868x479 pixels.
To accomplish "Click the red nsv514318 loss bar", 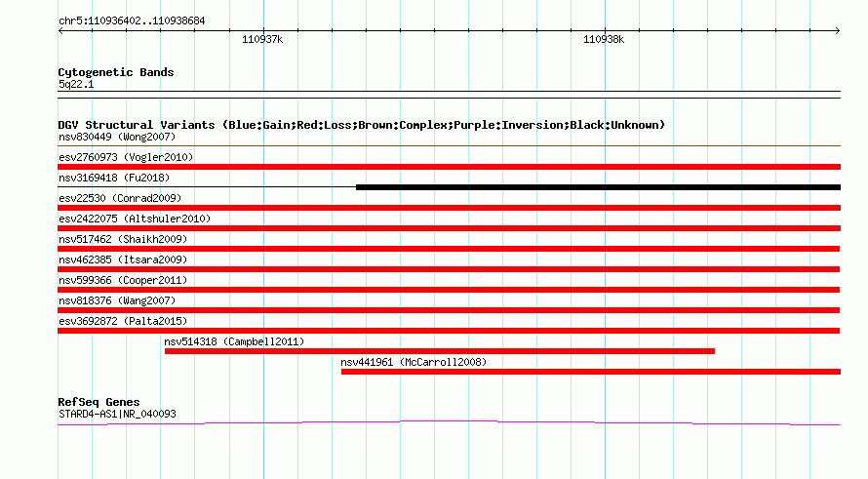I will click(440, 351).
